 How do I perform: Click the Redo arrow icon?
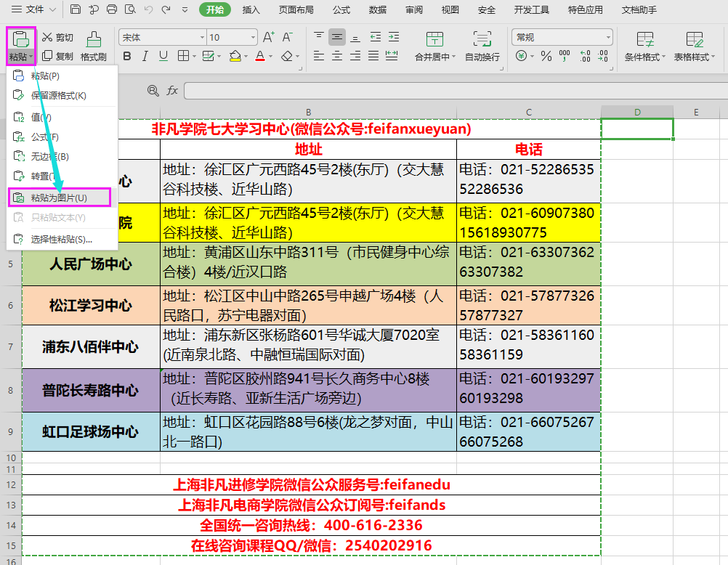[x=166, y=9]
